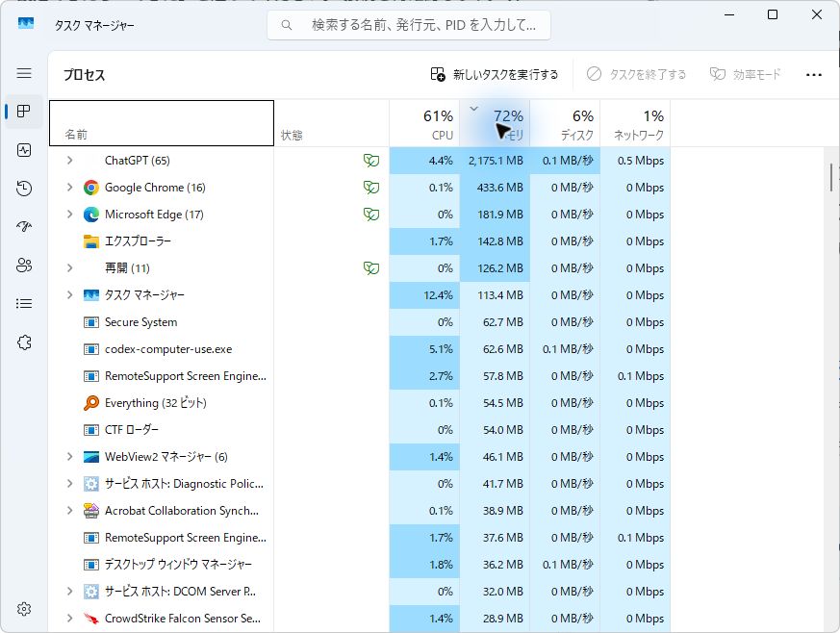Click the Explorer folder icon row
Image resolution: width=840 pixels, height=633 pixels.
(x=91, y=241)
